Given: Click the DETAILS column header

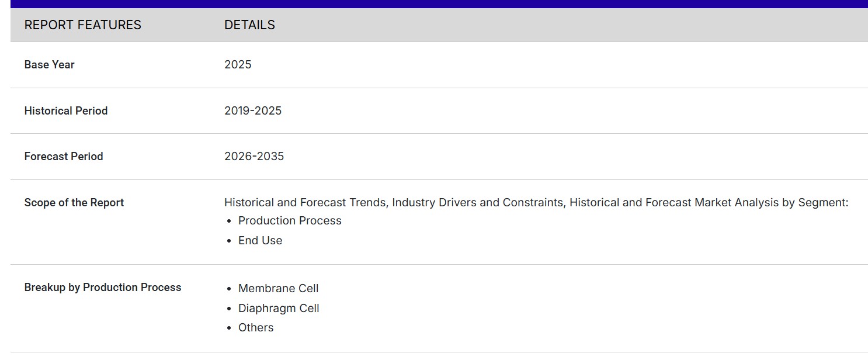Looking at the screenshot, I should [x=249, y=25].
